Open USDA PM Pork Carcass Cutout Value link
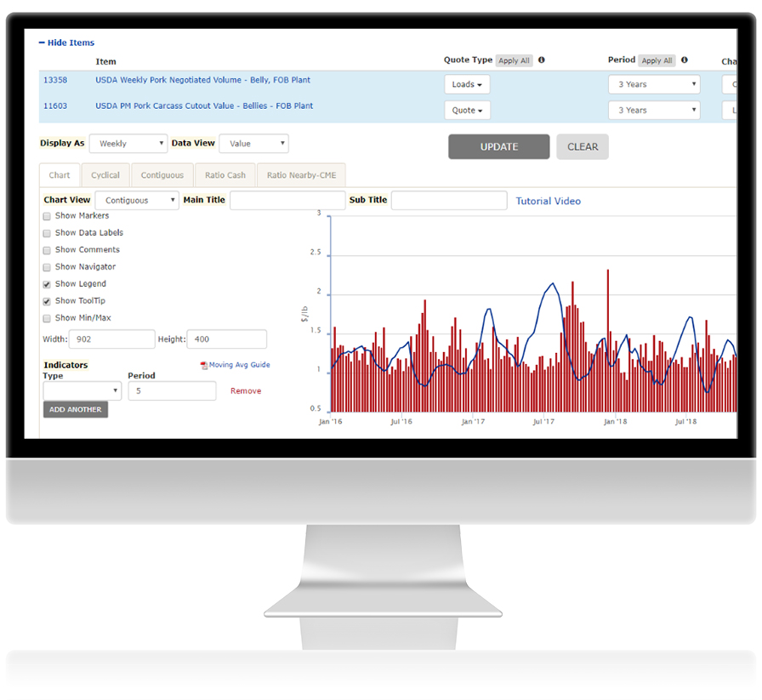762x700 pixels. coord(204,106)
